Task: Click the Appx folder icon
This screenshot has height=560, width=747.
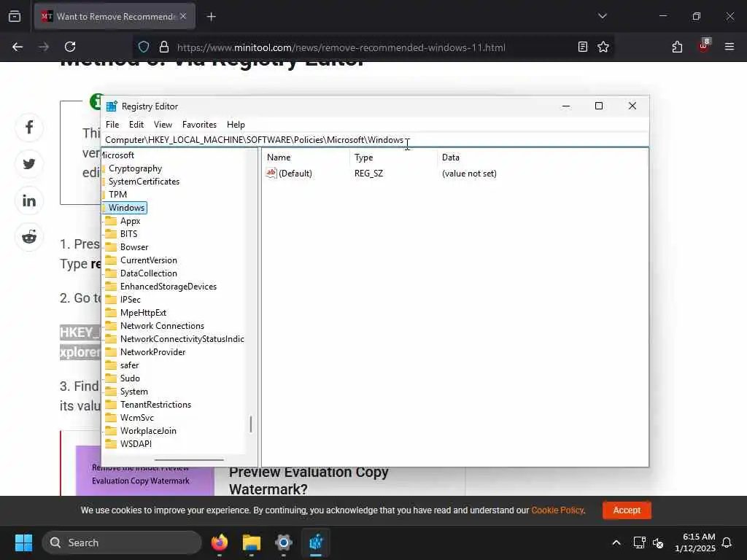Action: point(111,221)
